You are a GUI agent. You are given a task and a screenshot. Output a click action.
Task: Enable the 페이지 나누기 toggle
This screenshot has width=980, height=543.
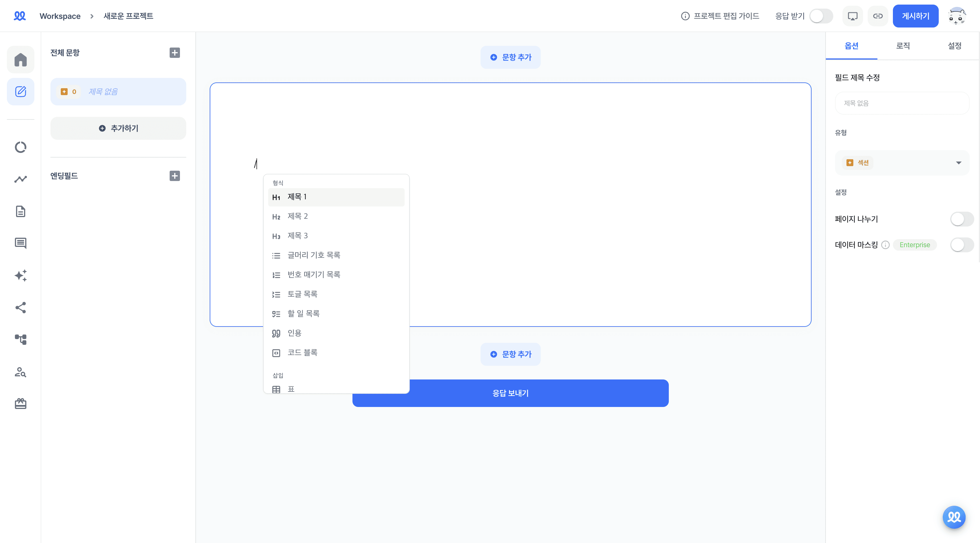coord(962,219)
